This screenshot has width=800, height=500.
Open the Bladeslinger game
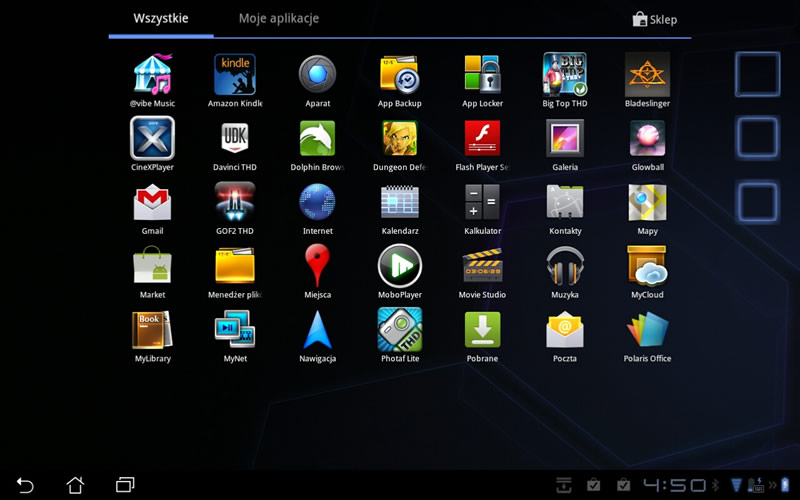pos(647,75)
